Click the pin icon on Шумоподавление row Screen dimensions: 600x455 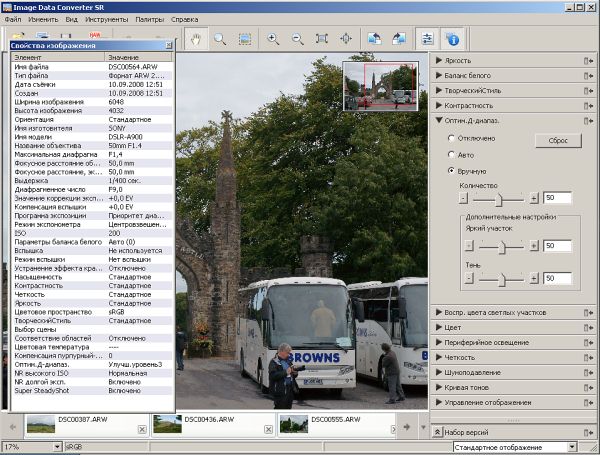(x=589, y=373)
